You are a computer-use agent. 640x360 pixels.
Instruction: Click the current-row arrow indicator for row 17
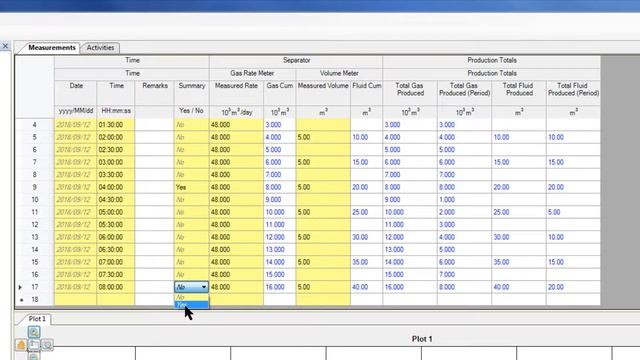point(20,287)
